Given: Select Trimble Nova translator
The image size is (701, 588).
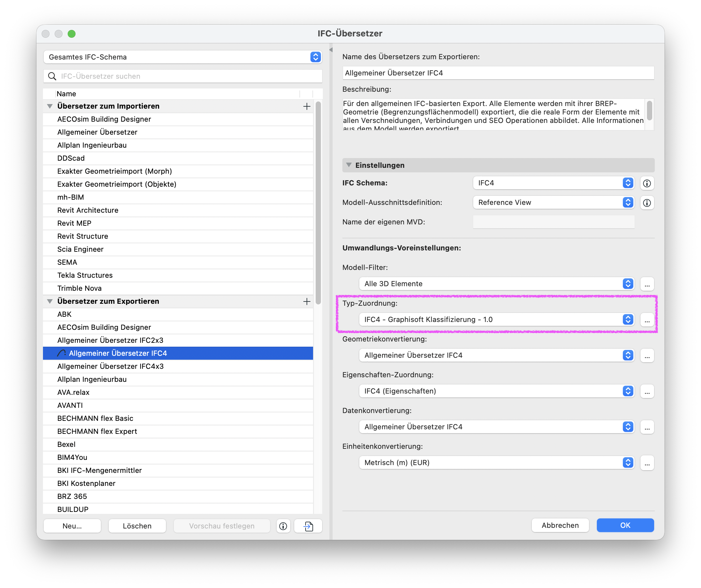Looking at the screenshot, I should (178, 288).
